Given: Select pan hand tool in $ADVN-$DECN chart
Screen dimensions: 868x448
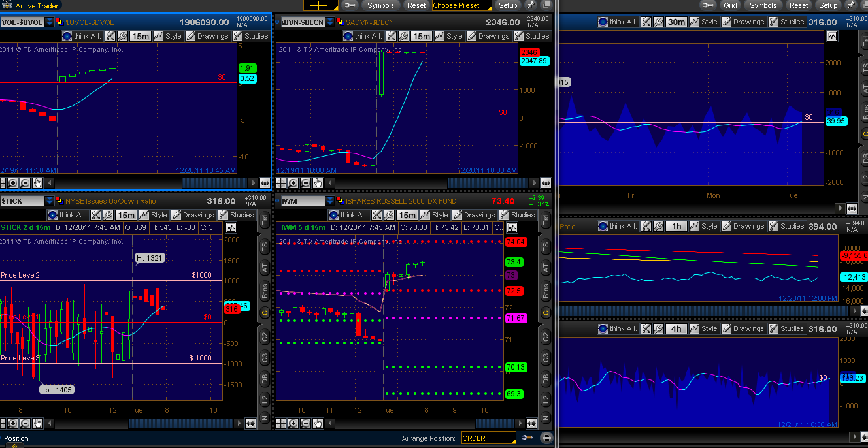Looking at the screenshot, I should [x=318, y=183].
